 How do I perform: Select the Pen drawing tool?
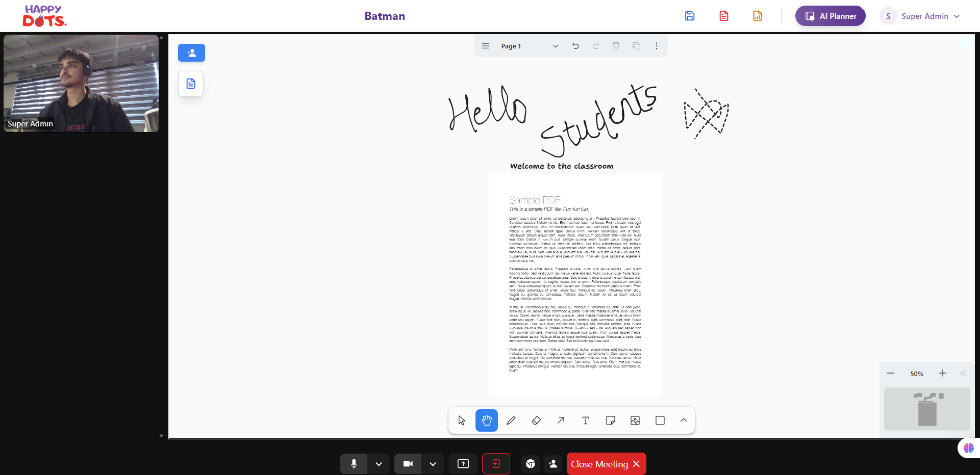(511, 420)
